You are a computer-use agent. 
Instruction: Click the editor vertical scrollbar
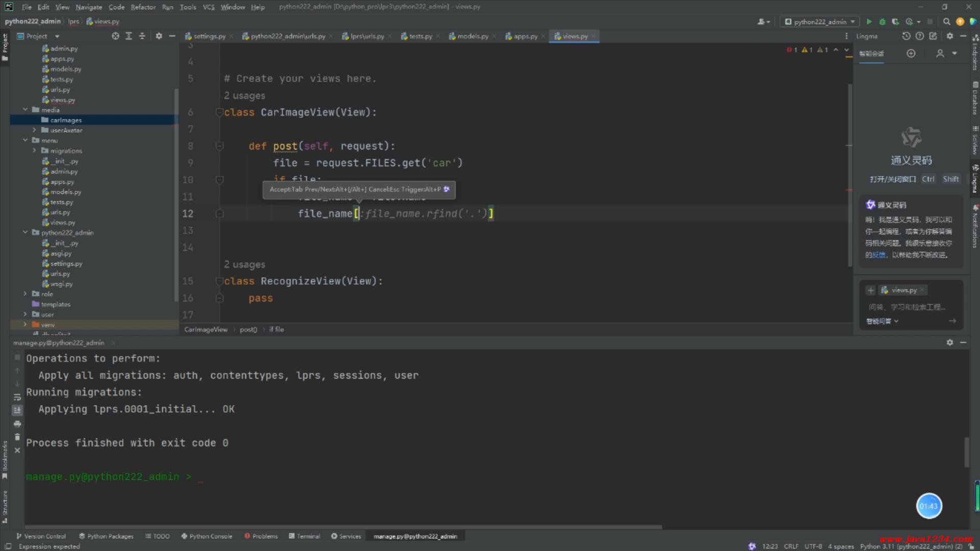850,173
